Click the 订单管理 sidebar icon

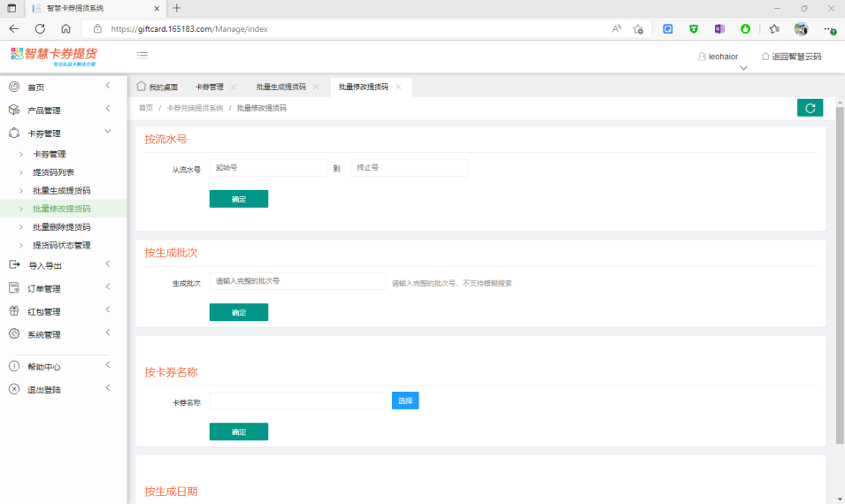coord(14,287)
